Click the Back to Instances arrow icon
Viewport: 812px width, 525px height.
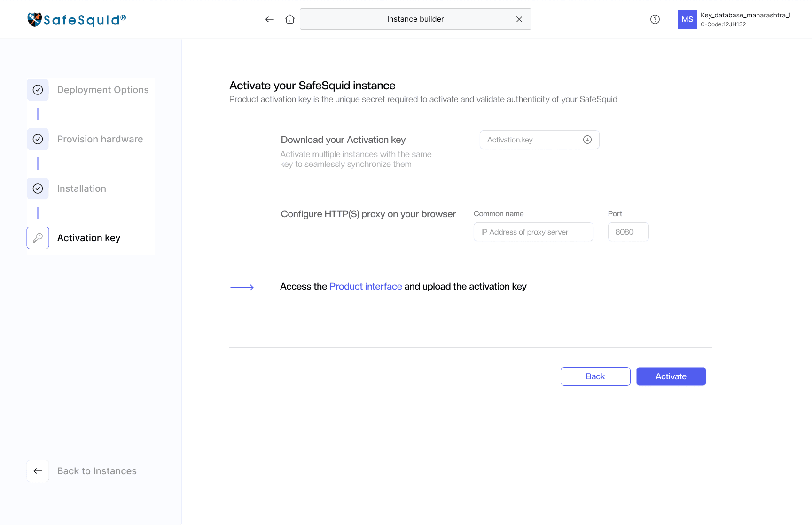click(x=38, y=471)
